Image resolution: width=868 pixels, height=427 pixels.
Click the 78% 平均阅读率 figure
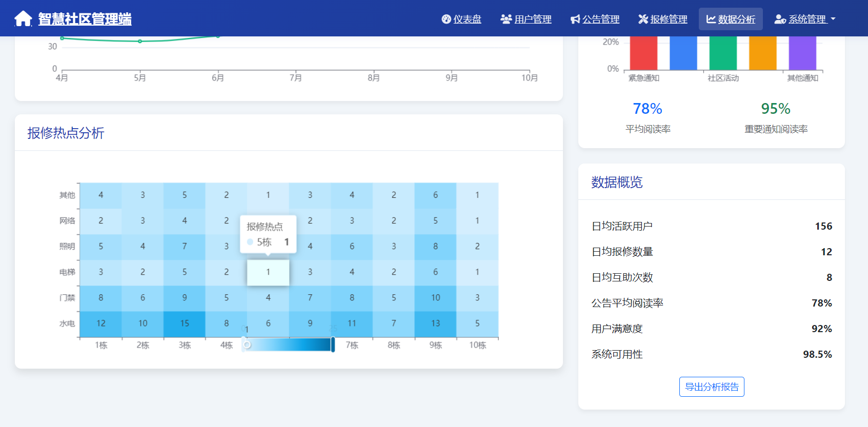coord(648,109)
